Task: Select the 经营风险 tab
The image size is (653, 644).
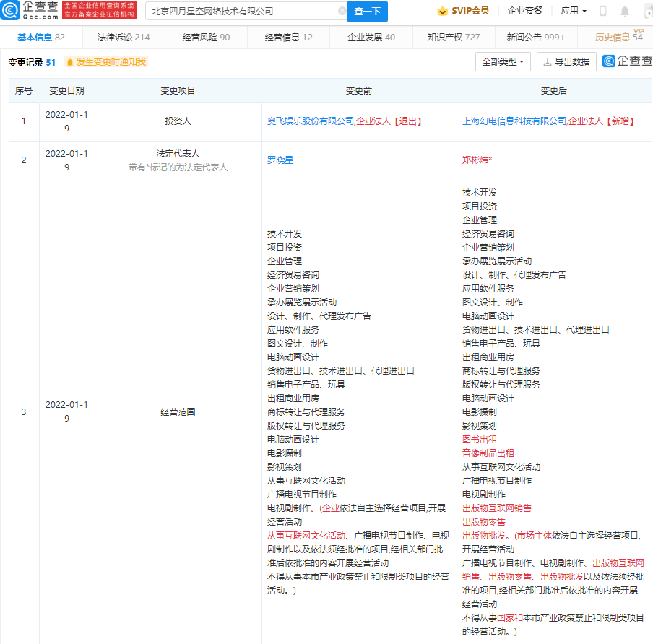Action: 199,37
